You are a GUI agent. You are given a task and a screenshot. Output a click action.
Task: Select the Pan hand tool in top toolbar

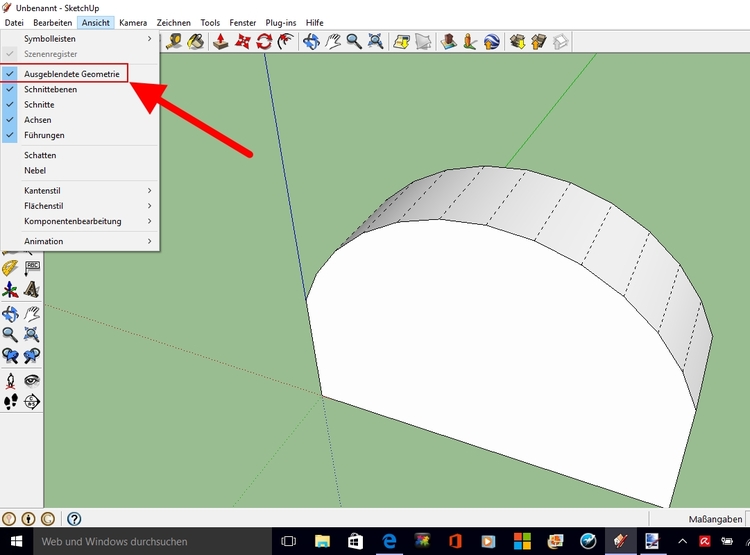(333, 41)
